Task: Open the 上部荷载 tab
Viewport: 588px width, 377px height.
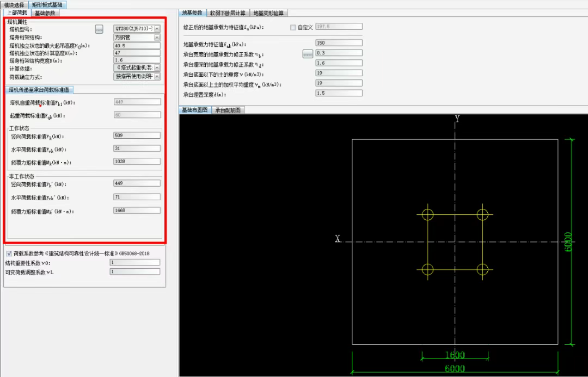Action: pyautogui.click(x=17, y=13)
